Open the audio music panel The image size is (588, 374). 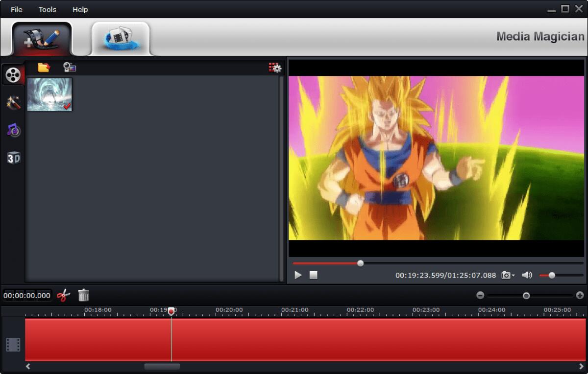(x=13, y=130)
